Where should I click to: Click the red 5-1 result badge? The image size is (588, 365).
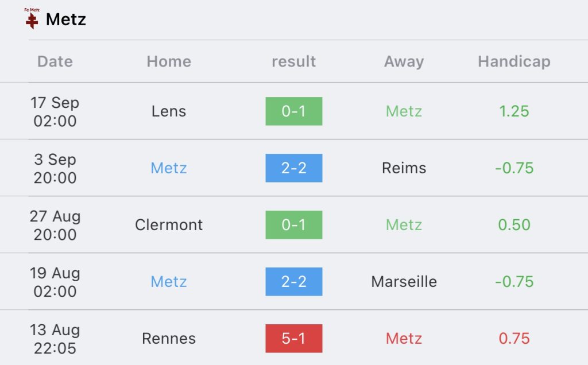pyautogui.click(x=293, y=339)
